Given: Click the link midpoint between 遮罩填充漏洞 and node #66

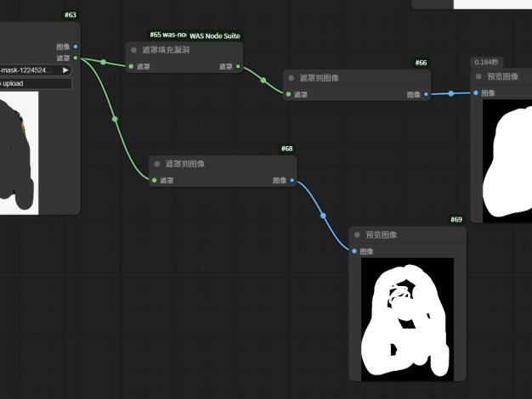Looking at the screenshot, I should pos(263,81).
